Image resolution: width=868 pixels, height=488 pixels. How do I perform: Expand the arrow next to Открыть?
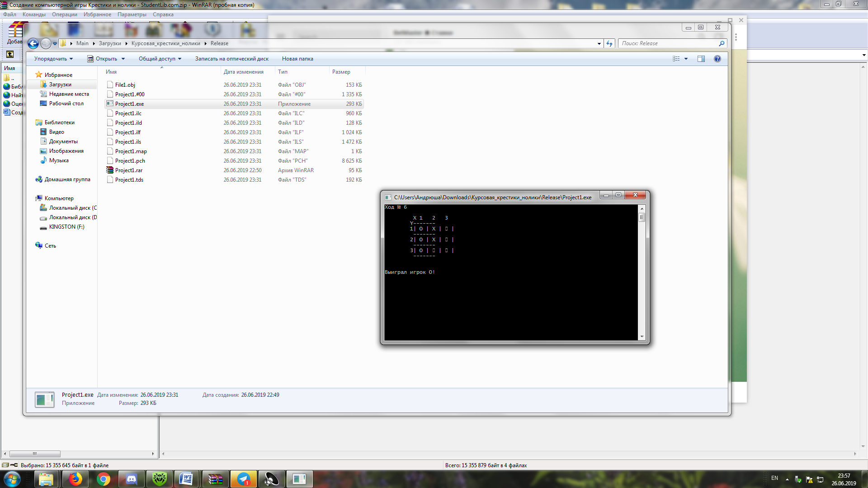pyautogui.click(x=123, y=59)
